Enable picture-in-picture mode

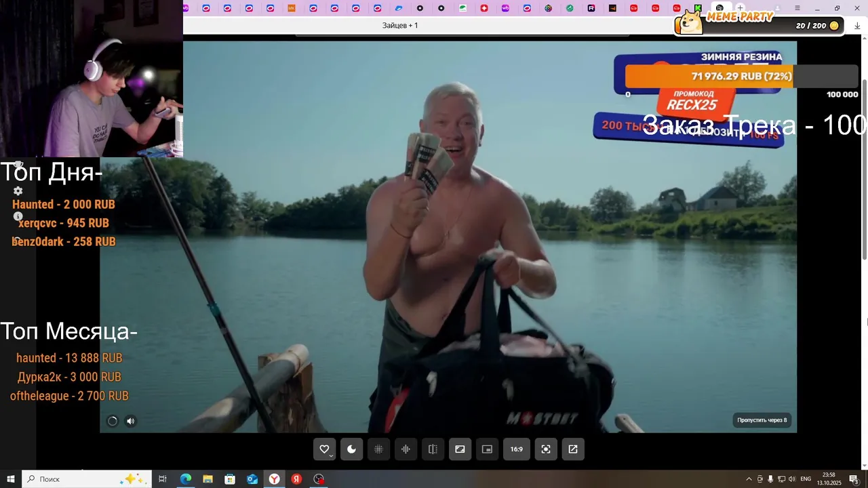487,449
